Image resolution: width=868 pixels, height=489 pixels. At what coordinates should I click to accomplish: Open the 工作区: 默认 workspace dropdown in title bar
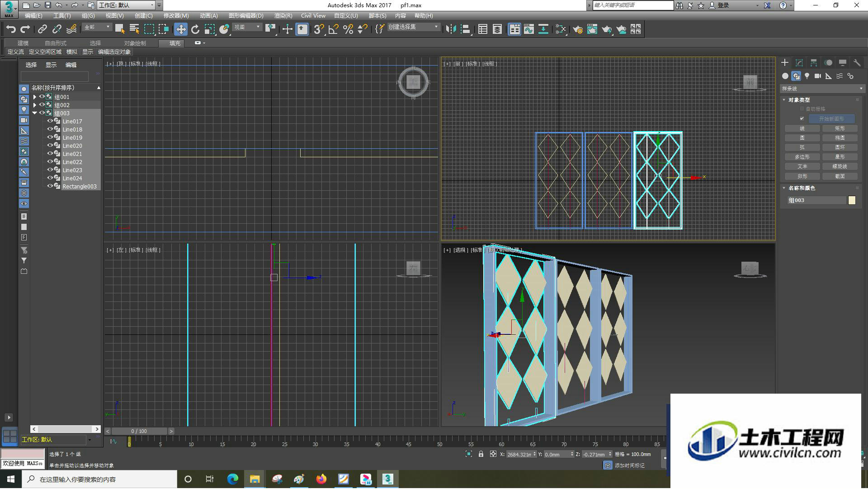click(x=127, y=5)
